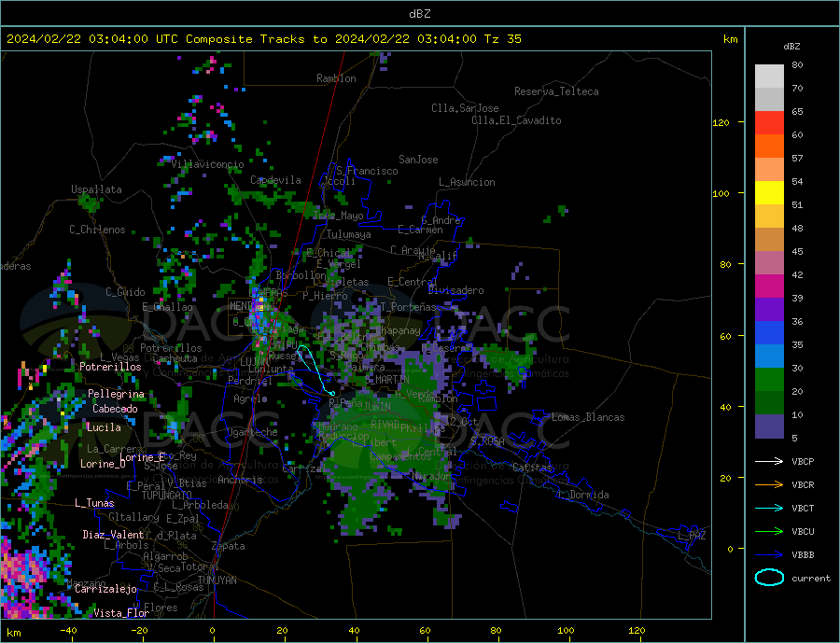This screenshot has width=840, height=643.
Task: Click the 'L_Asuncion' map label
Action: tap(468, 182)
